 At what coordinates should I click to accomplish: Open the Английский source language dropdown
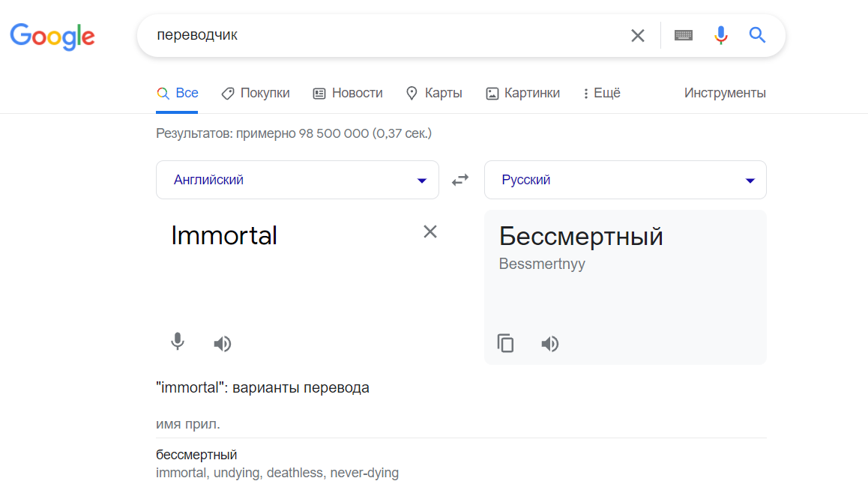click(297, 180)
